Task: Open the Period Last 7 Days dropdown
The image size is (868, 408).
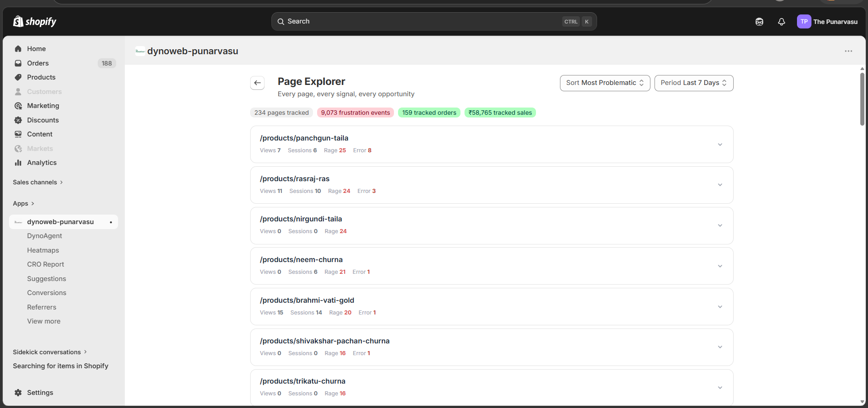Action: (693, 83)
